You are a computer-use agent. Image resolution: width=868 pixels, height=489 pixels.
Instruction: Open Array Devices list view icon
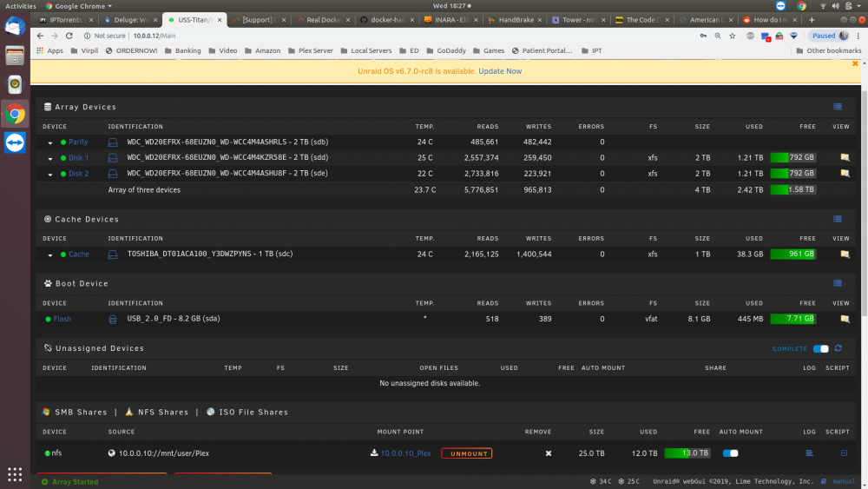click(x=838, y=107)
